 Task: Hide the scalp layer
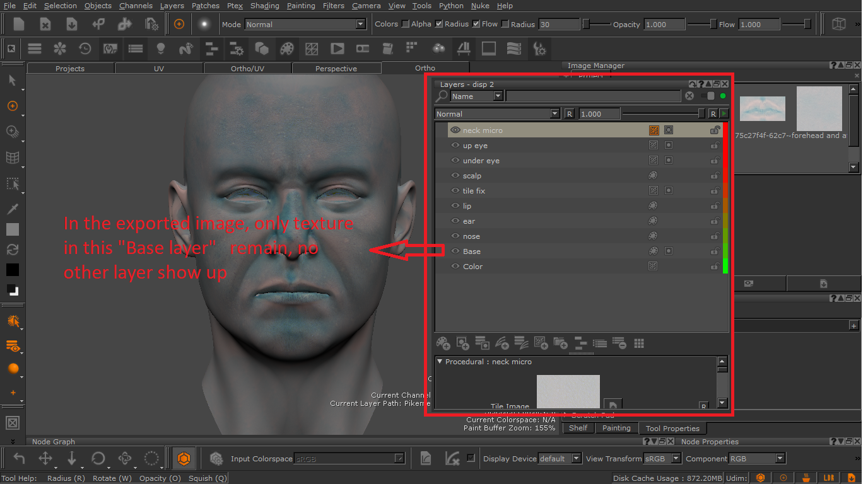(x=455, y=175)
